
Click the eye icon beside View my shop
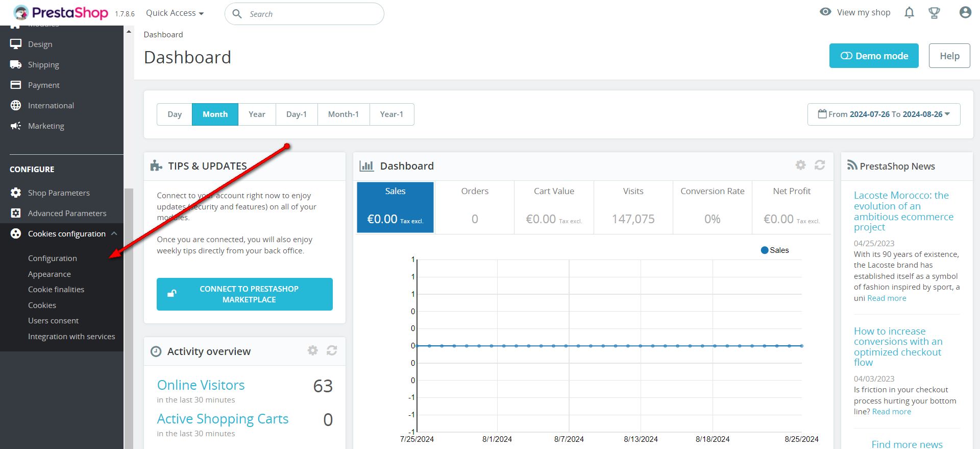point(825,12)
